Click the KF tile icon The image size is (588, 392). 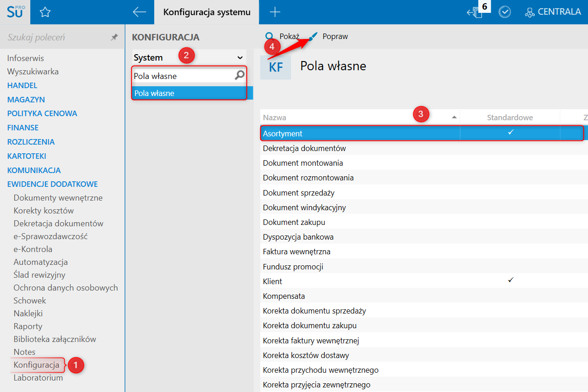275,67
